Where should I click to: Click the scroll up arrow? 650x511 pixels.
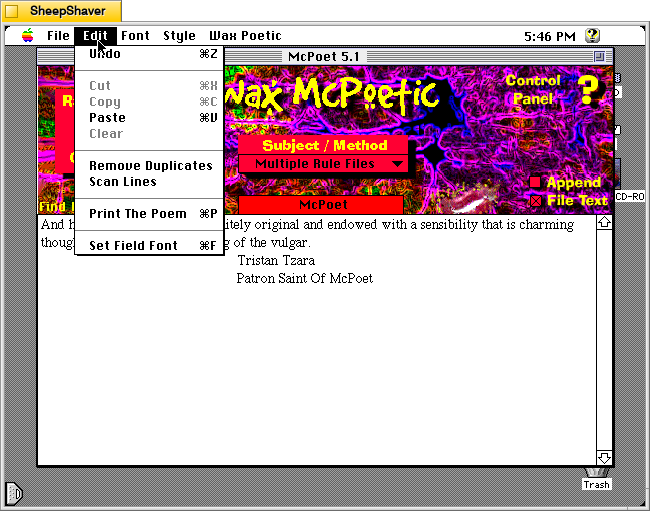604,223
